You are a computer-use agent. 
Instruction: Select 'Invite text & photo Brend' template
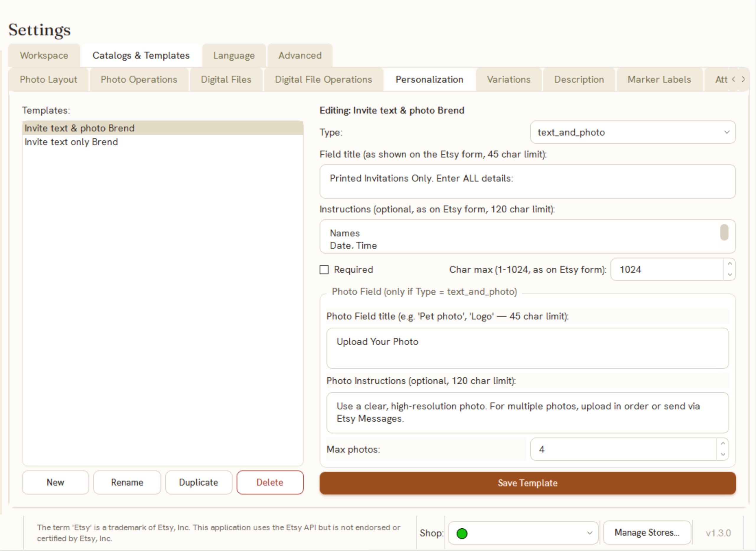click(x=163, y=128)
